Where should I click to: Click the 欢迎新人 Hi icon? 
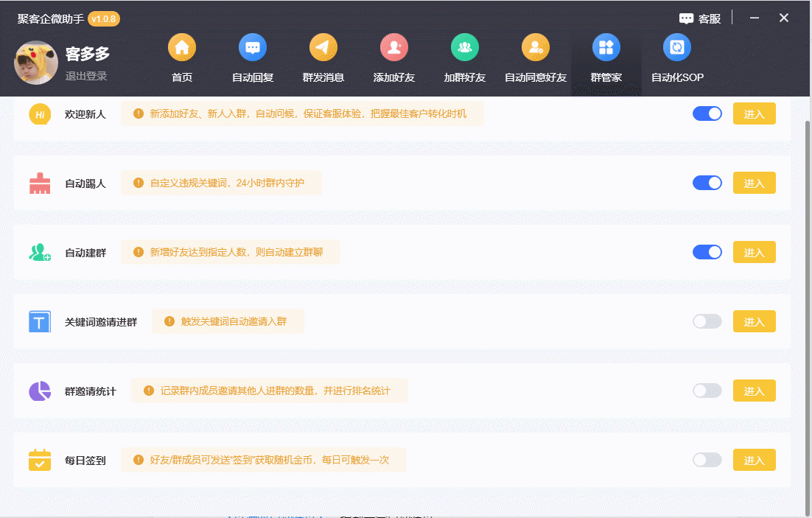[x=40, y=114]
